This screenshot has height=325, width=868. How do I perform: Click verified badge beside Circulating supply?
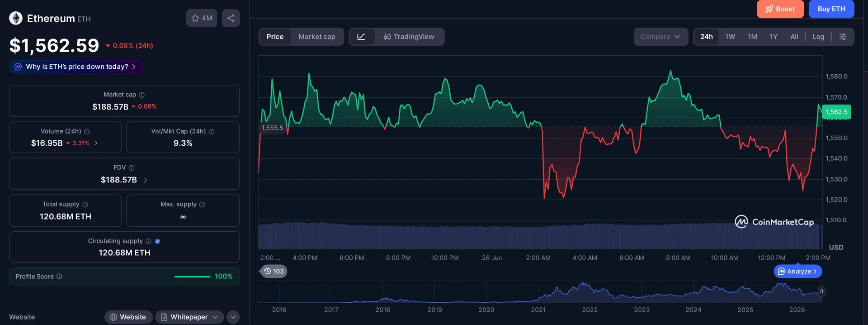[157, 241]
